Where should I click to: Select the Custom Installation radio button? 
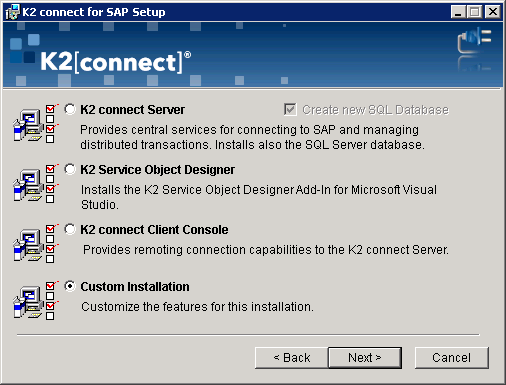point(70,286)
